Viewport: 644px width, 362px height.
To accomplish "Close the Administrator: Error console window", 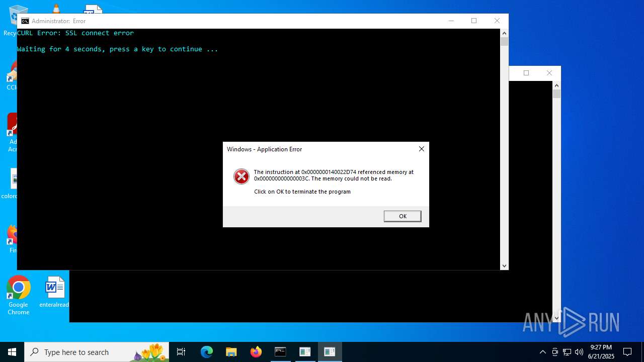I will [x=497, y=21].
